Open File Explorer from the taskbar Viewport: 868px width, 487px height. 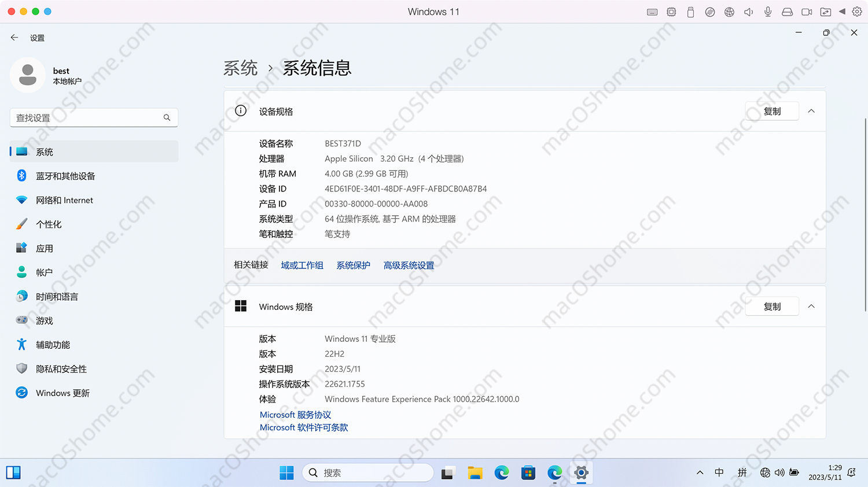click(x=475, y=473)
